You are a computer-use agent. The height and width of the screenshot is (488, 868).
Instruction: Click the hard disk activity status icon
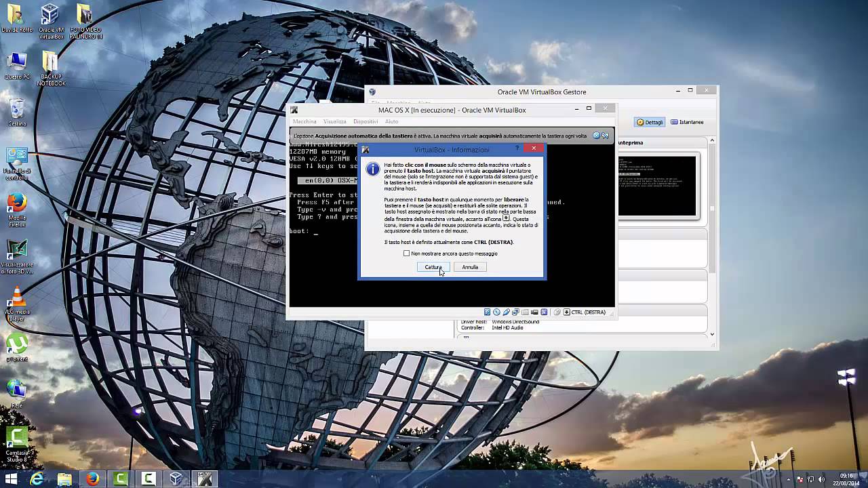tap(487, 312)
